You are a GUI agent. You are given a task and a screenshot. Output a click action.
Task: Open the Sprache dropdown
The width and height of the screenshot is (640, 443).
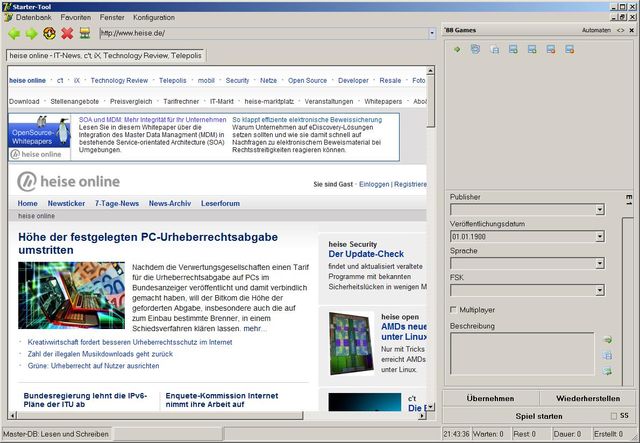click(600, 263)
